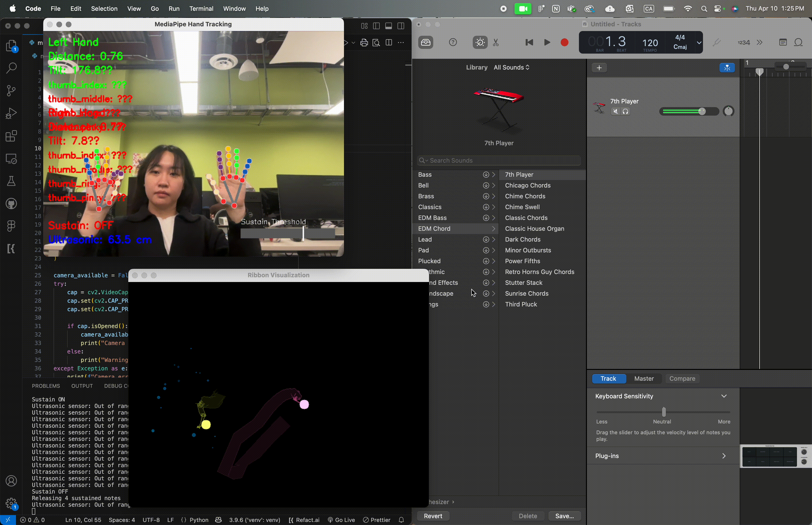812x525 pixels.
Task: Solo the 7th Player track with headphone icon
Action: [626, 111]
